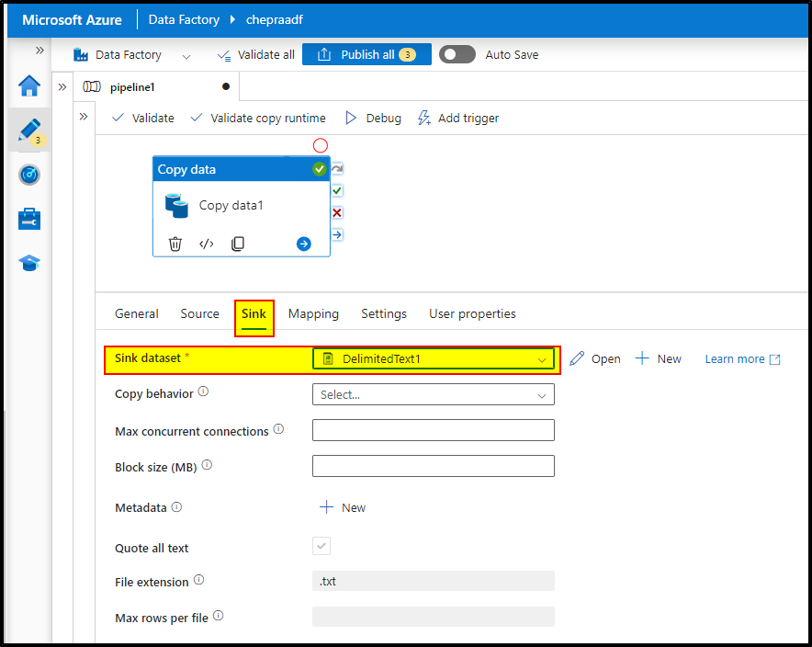This screenshot has width=812, height=647.
Task: Switch to the General tab
Action: click(137, 313)
